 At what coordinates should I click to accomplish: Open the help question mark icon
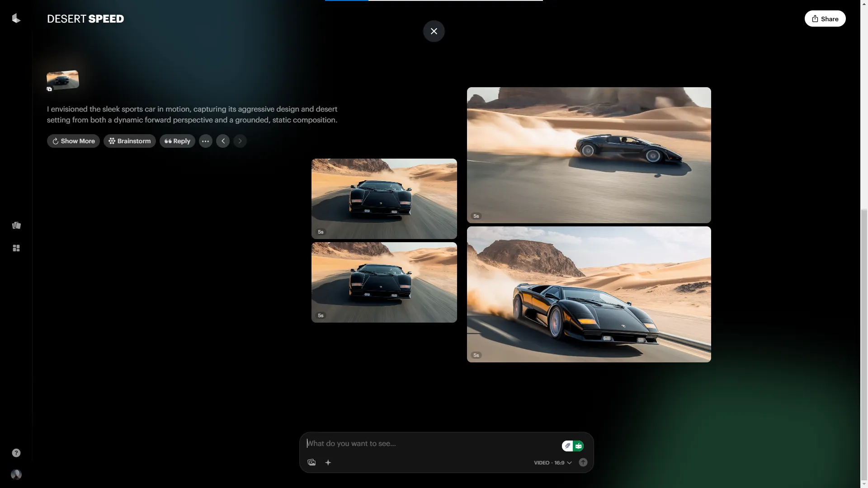[x=16, y=453]
